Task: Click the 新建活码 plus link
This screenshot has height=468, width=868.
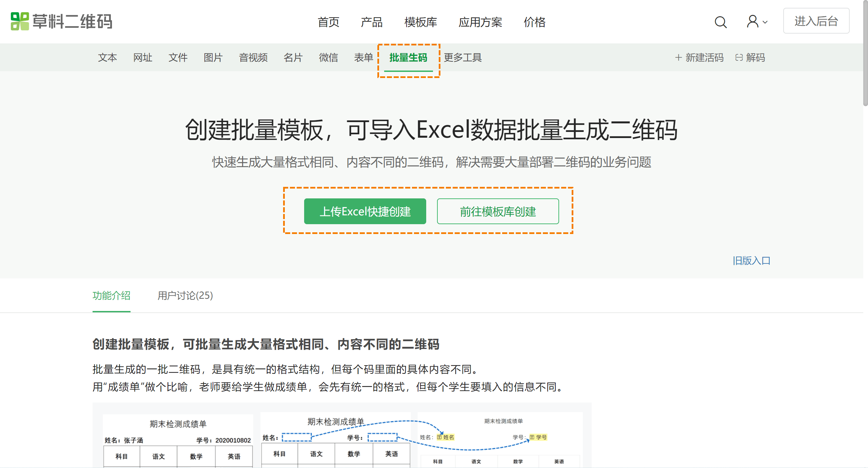Action: coord(699,58)
